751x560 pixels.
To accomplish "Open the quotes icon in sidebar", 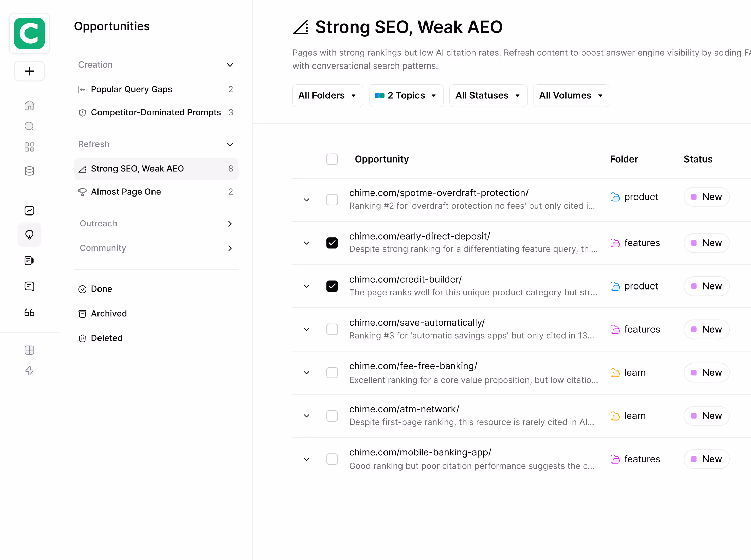I will coord(30,312).
